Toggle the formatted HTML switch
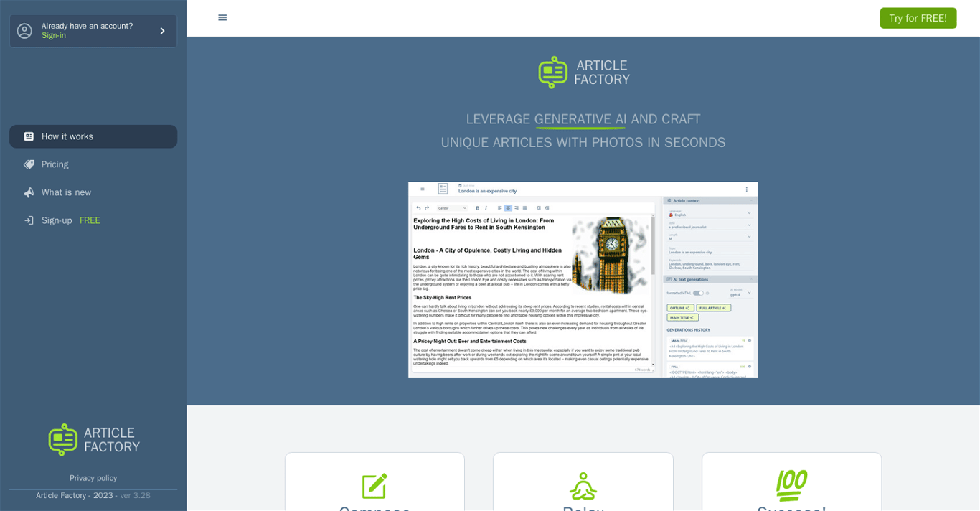 pos(699,293)
